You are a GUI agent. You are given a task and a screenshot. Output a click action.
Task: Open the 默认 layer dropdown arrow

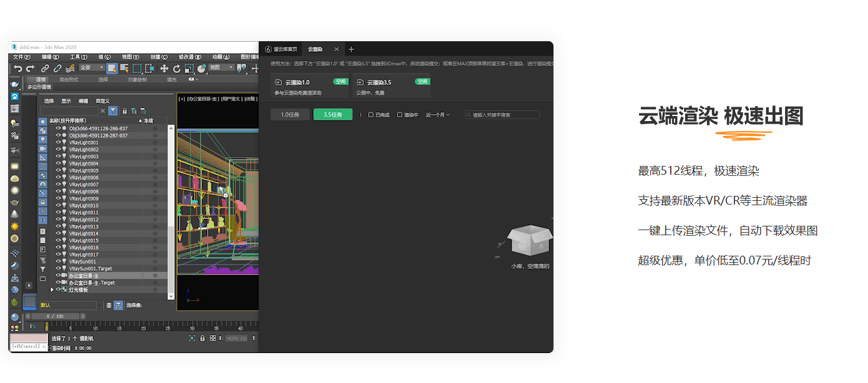click(x=99, y=306)
